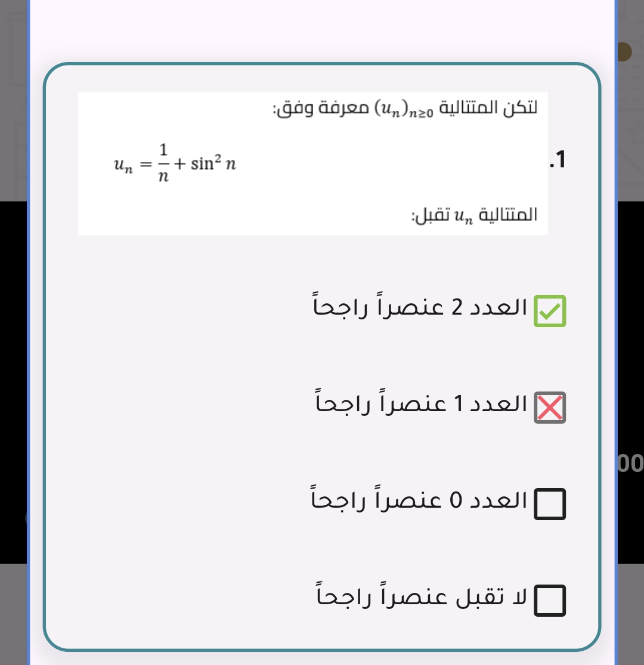
Task: Click the line لتكن المتتالية معرفة وفق
Action: tap(405, 108)
